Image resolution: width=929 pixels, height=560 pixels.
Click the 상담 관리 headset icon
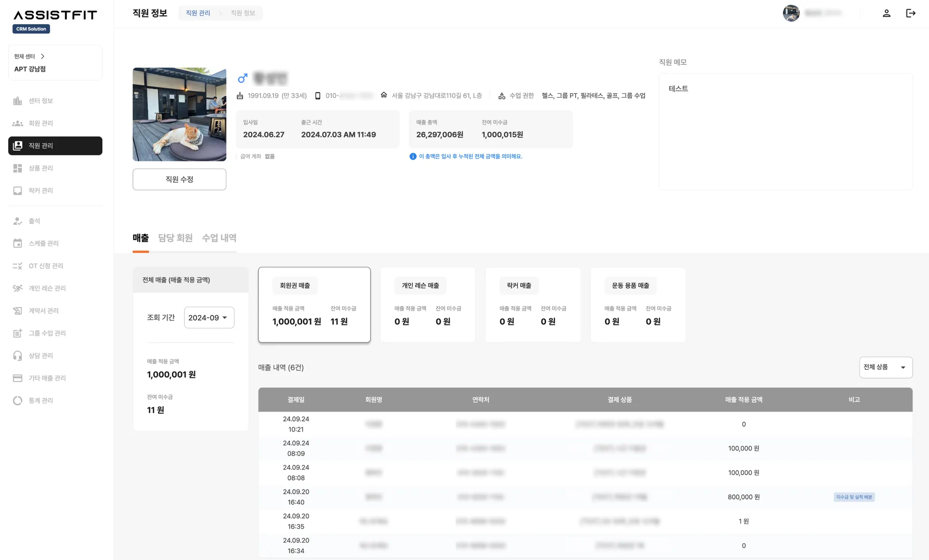(18, 355)
